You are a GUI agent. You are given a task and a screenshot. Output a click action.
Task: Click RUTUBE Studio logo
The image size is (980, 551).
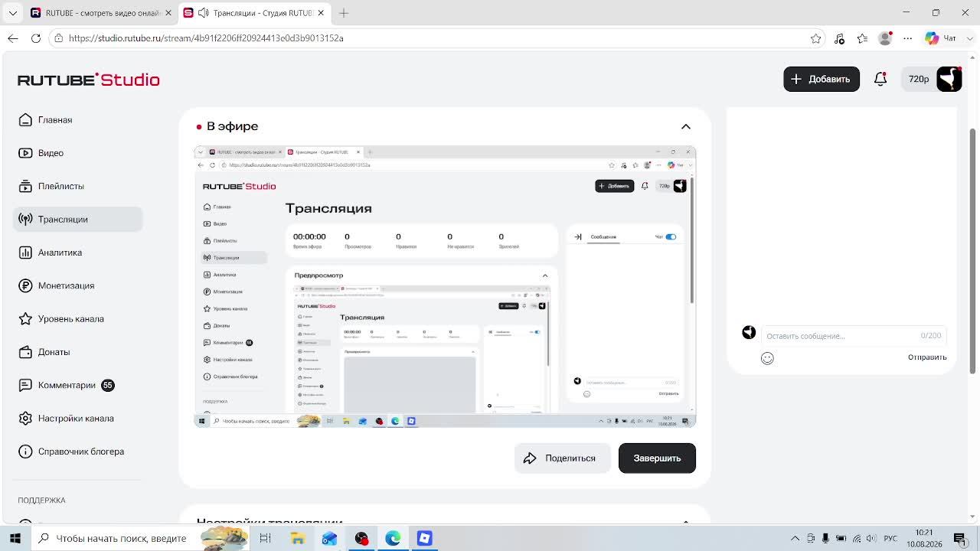point(89,80)
